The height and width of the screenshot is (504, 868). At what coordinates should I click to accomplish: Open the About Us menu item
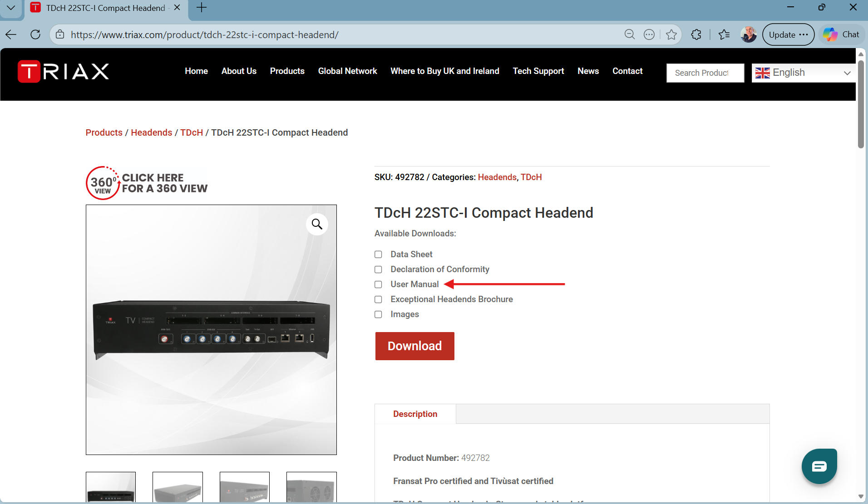point(239,71)
